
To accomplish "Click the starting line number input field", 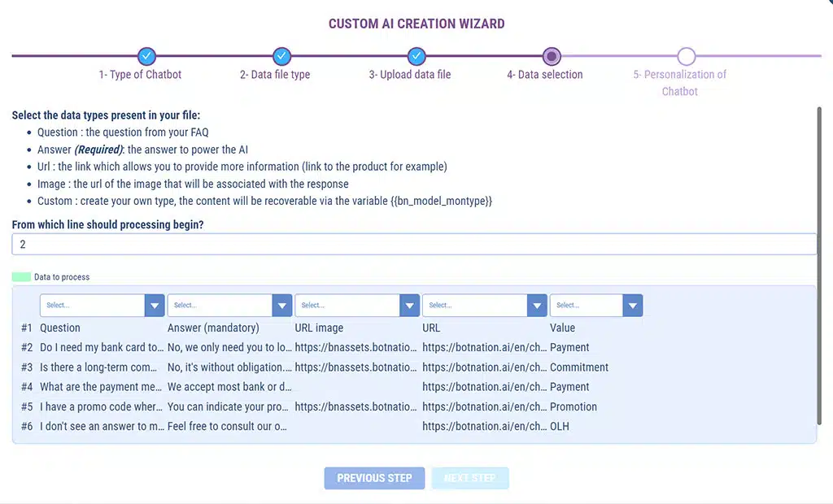I will click(x=414, y=245).
